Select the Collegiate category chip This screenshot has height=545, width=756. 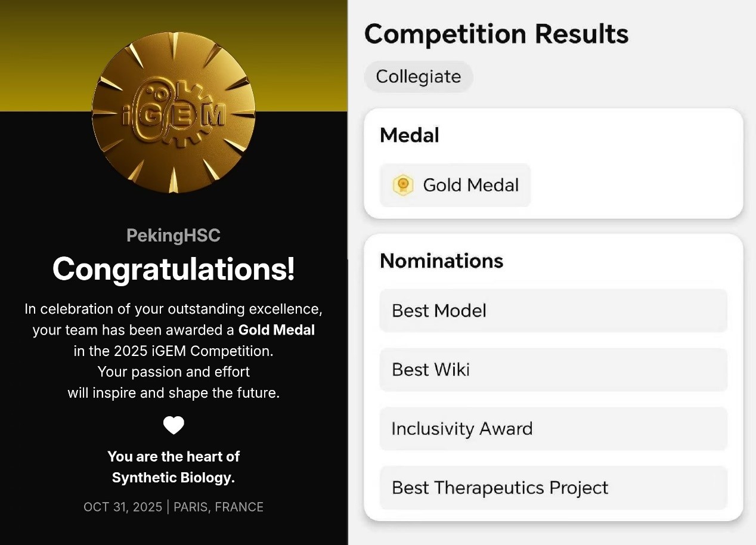pos(419,76)
